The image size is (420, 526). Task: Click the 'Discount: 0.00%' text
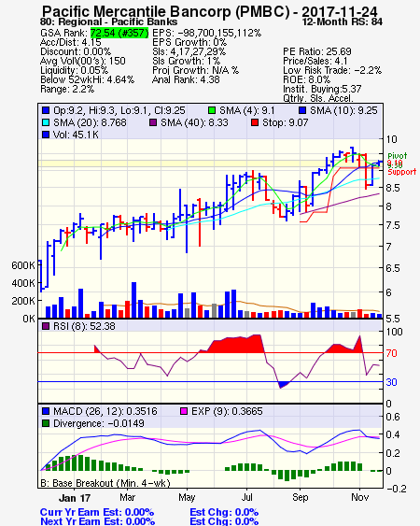(76, 51)
